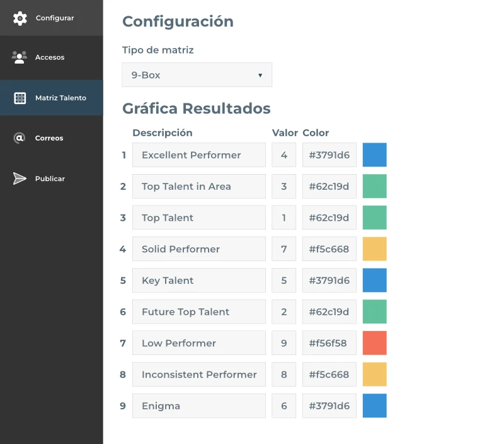Pick the red swatch for Low Performer
The image size is (504, 444).
pyautogui.click(x=374, y=343)
